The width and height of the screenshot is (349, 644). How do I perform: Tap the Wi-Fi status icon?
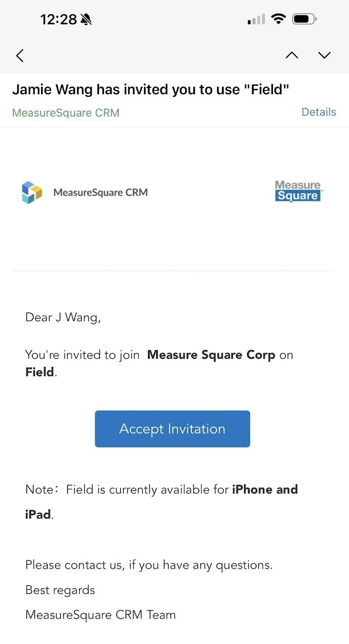coord(278,19)
